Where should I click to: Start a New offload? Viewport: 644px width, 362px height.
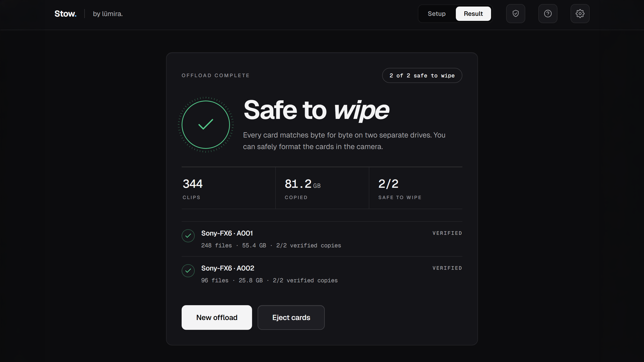(x=217, y=318)
